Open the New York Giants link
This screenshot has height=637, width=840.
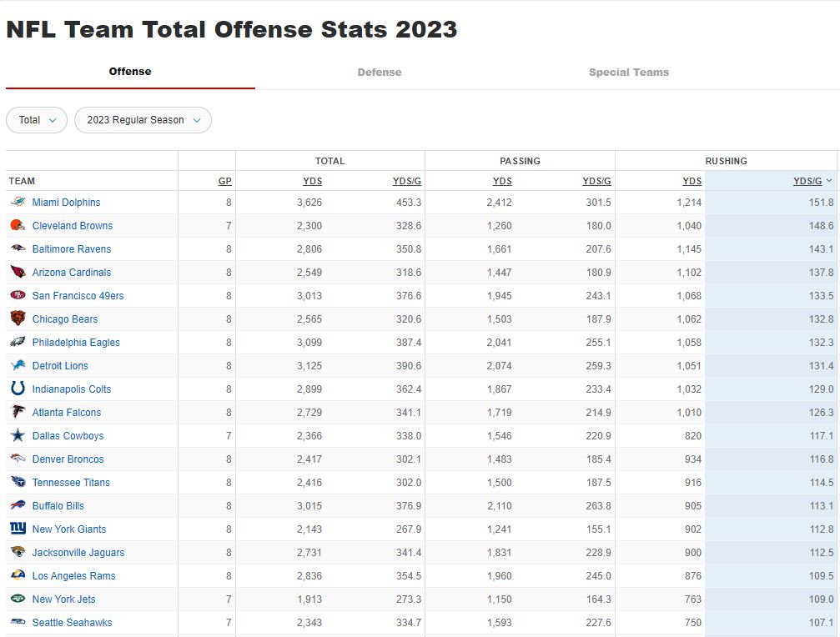click(x=69, y=529)
